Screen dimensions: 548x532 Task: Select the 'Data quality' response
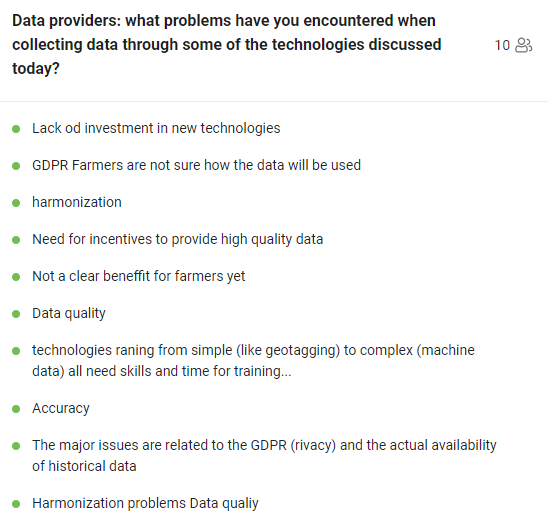coord(69,314)
